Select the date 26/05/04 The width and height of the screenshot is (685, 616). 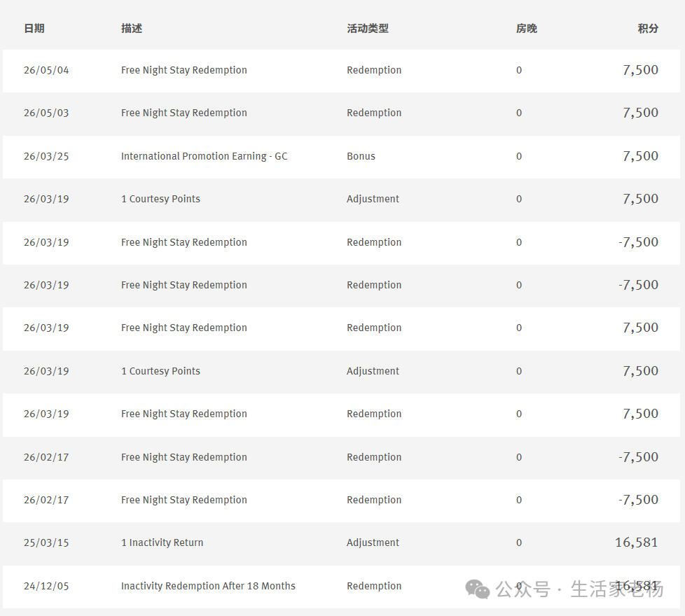(x=46, y=70)
